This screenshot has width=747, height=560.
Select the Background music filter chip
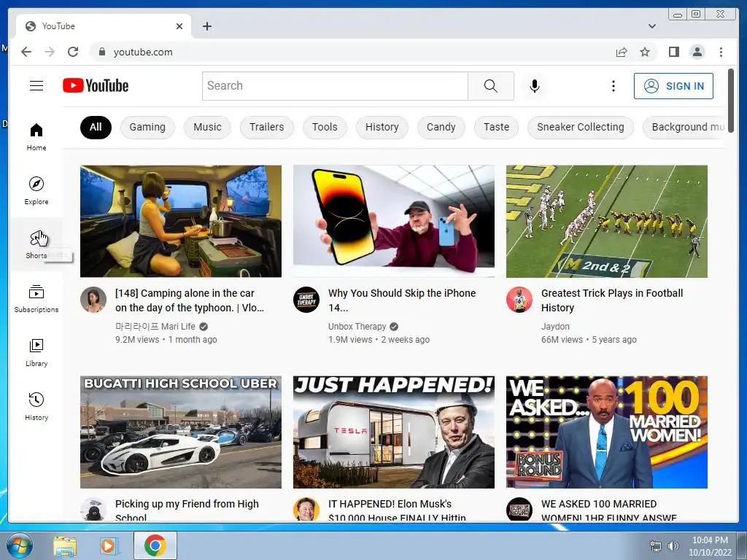click(685, 127)
